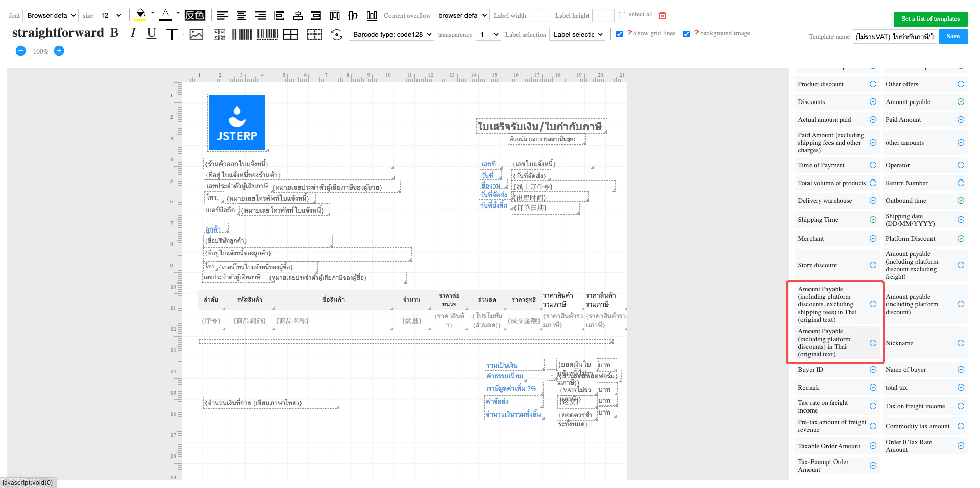Insert an image element
Image resolution: width=980 pixels, height=488 pixels.
(x=196, y=34)
